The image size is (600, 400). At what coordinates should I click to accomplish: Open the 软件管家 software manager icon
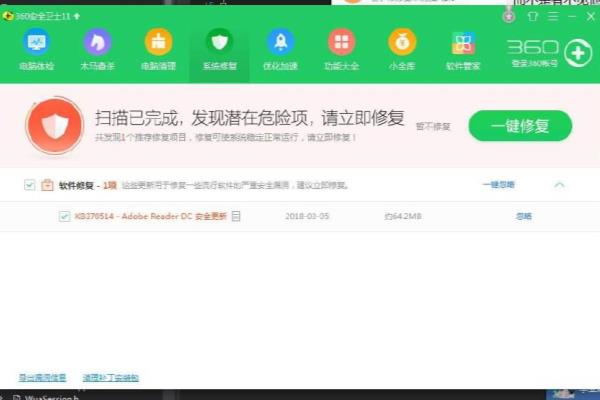click(463, 43)
